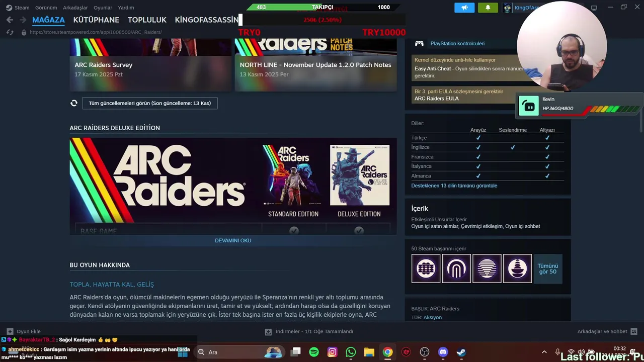Click the Tüm güncellemeleri görün button
Screen dimensions: 644x362
tap(150, 103)
